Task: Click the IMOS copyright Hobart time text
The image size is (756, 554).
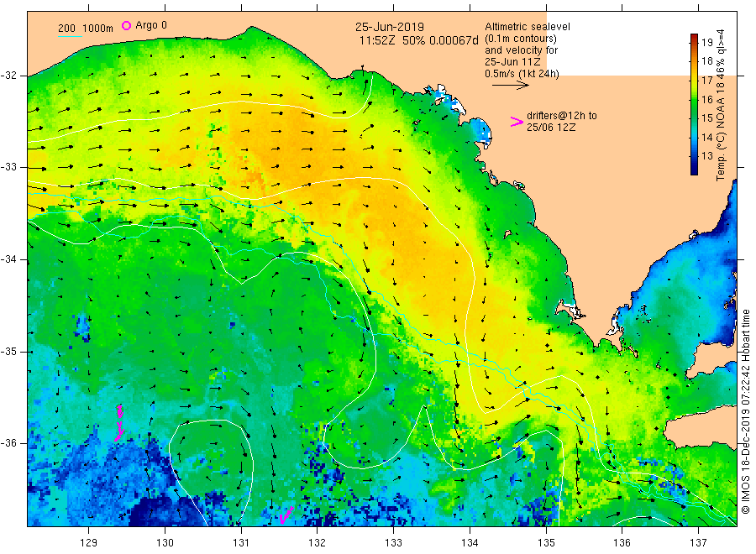Action: [745, 411]
